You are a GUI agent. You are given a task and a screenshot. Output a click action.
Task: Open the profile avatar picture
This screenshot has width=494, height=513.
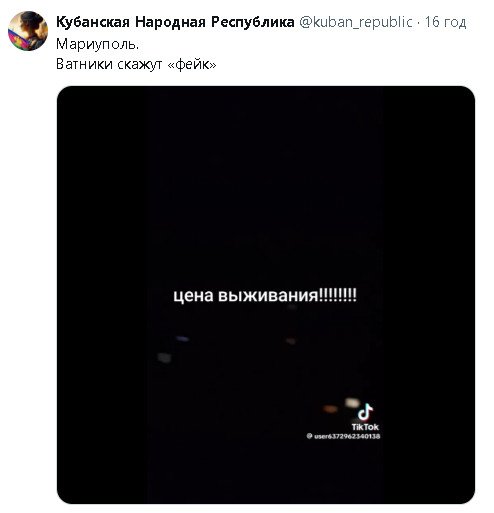click(x=28, y=31)
